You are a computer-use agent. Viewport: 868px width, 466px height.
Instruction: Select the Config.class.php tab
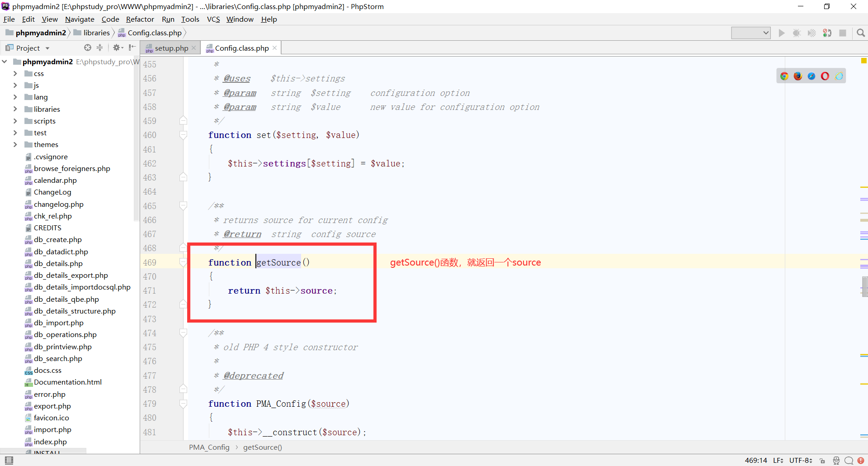241,48
